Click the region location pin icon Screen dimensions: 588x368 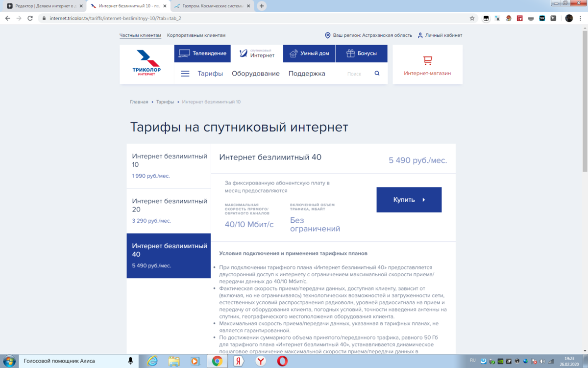[x=328, y=35]
